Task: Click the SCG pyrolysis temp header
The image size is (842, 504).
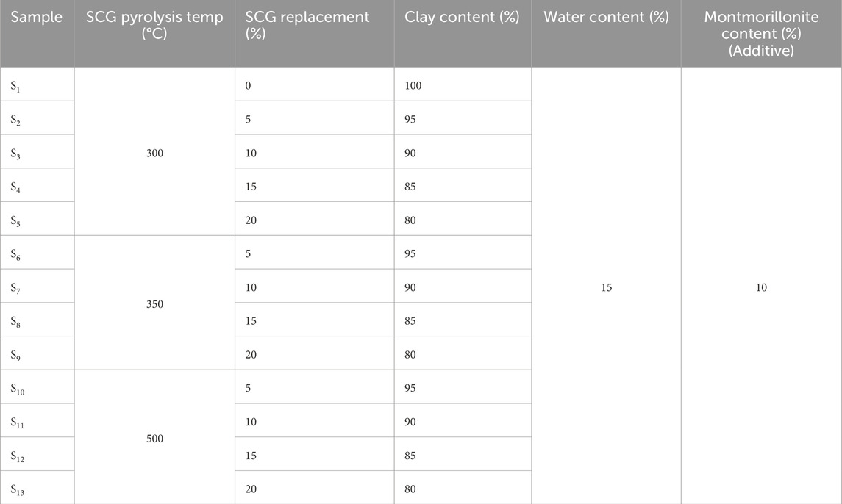Action: tap(154, 26)
